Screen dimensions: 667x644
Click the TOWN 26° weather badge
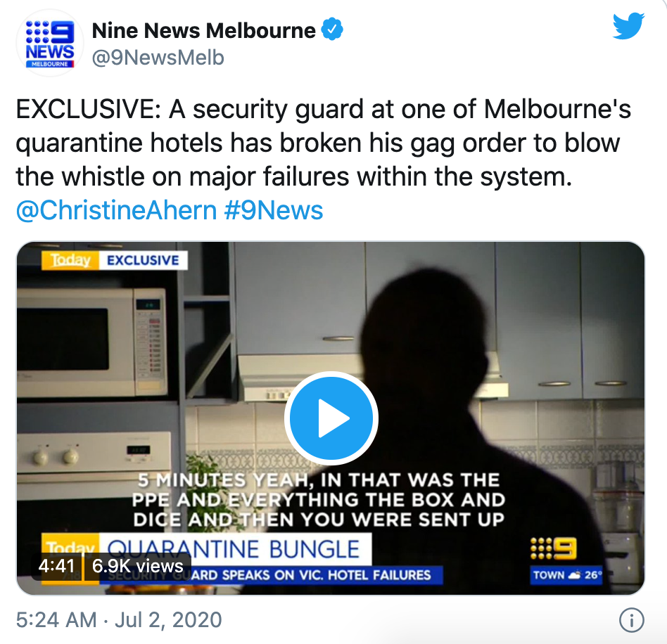click(x=567, y=574)
